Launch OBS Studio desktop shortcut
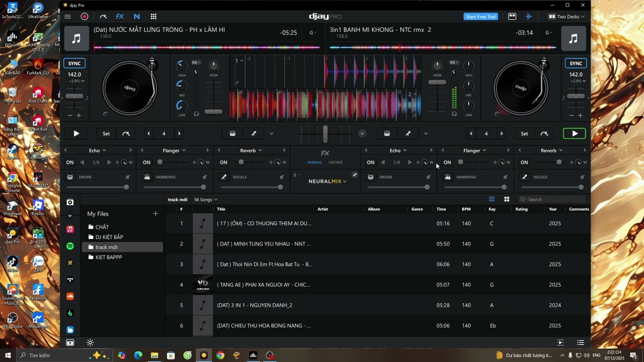The width and height of the screenshot is (644, 362). point(12,320)
